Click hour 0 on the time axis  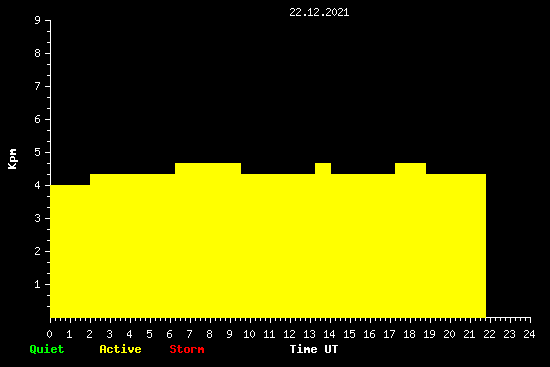pyautogui.click(x=49, y=334)
